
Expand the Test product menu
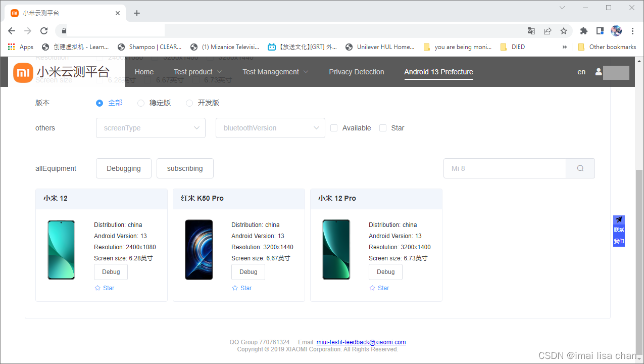pyautogui.click(x=197, y=72)
